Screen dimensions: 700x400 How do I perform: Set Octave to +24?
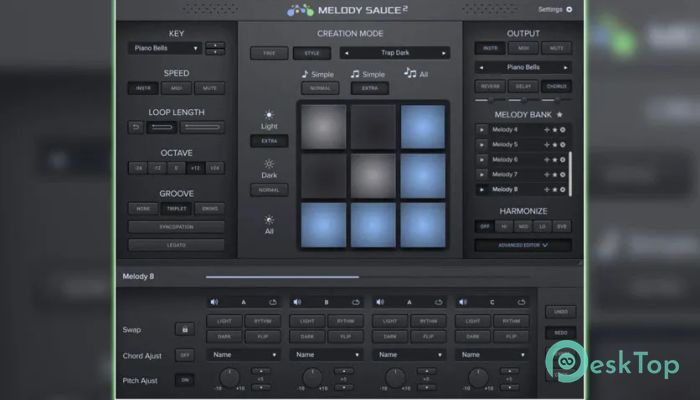215,168
